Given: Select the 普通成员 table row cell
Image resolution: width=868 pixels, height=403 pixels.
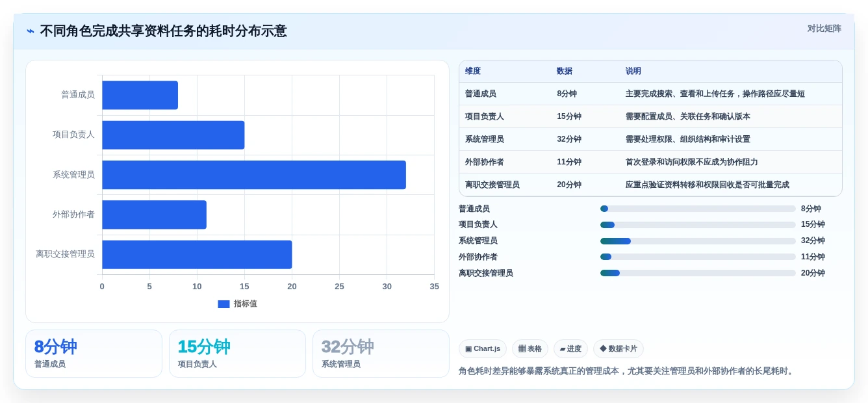Looking at the screenshot, I should coord(481,94).
